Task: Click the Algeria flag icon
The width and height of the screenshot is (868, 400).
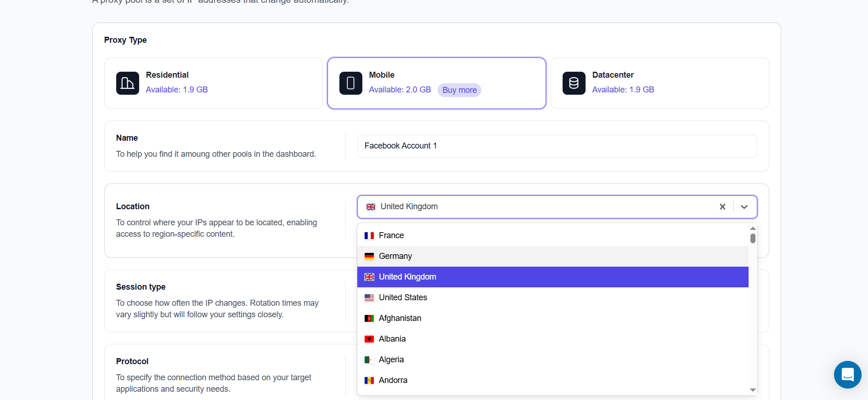Action: pos(369,360)
